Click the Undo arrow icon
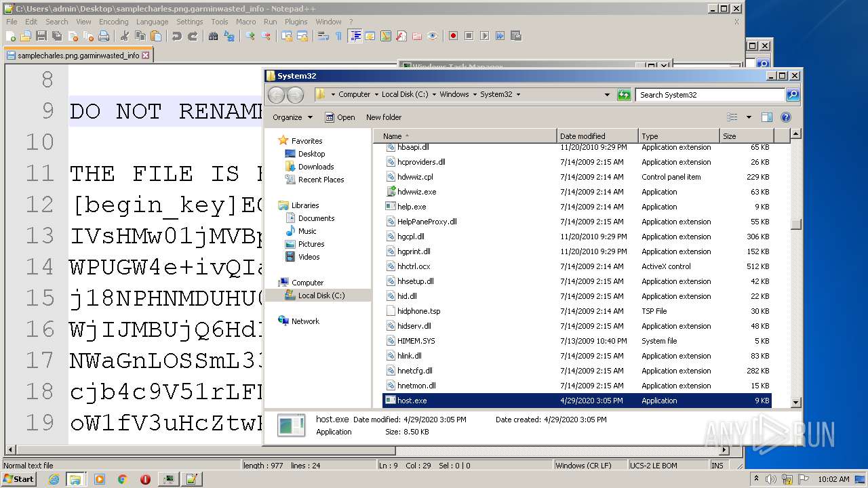 point(176,36)
